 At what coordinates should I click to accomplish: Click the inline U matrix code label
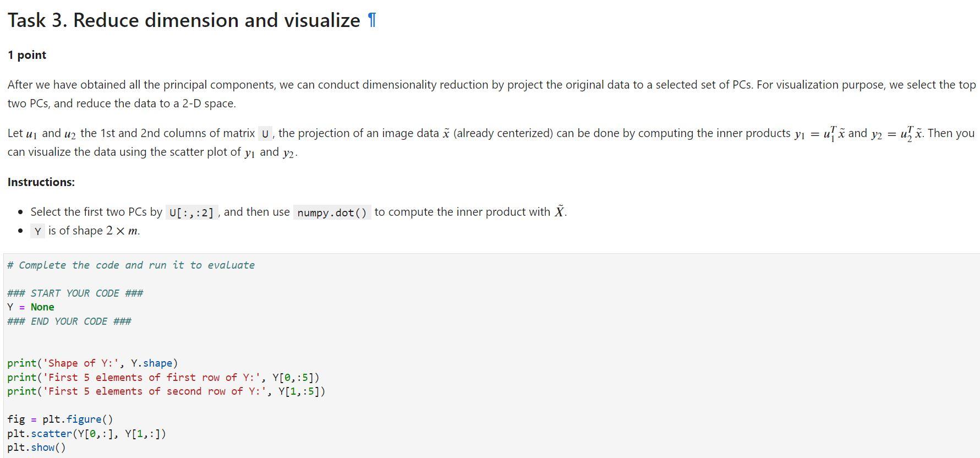coord(265,134)
